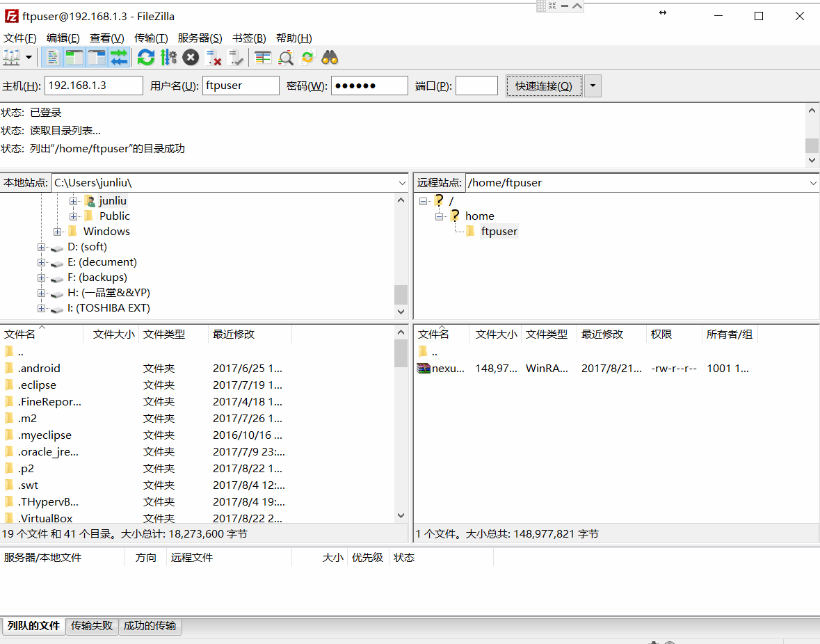
Task: Select the .myeclipse folder
Action: (45, 435)
